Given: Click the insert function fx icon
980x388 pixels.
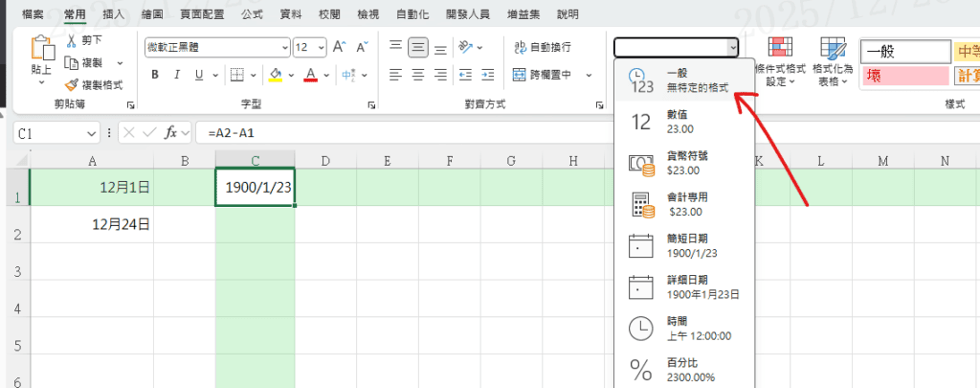Looking at the screenshot, I should click(x=172, y=133).
